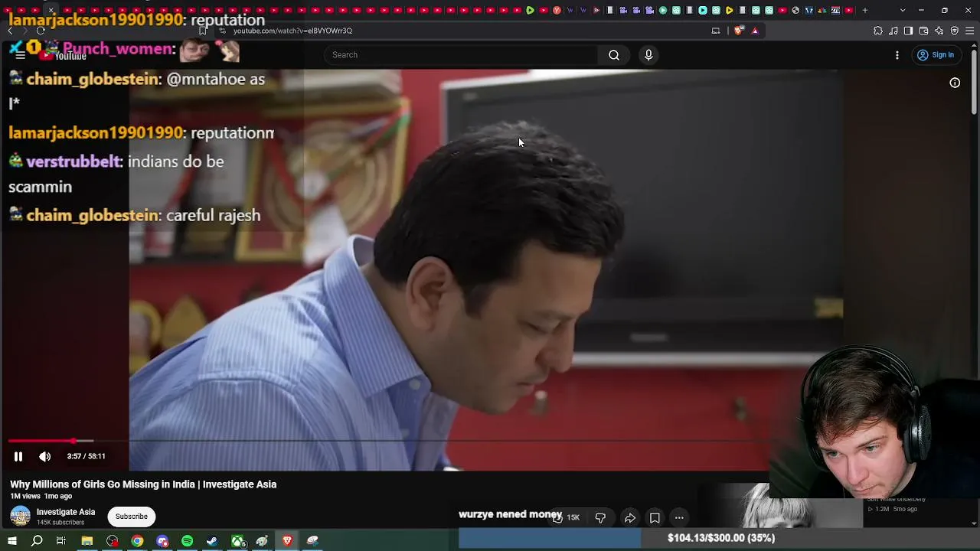Viewport: 980px width, 551px height.
Task: Open Brave VPN shield icon
Action: pyautogui.click(x=955, y=31)
